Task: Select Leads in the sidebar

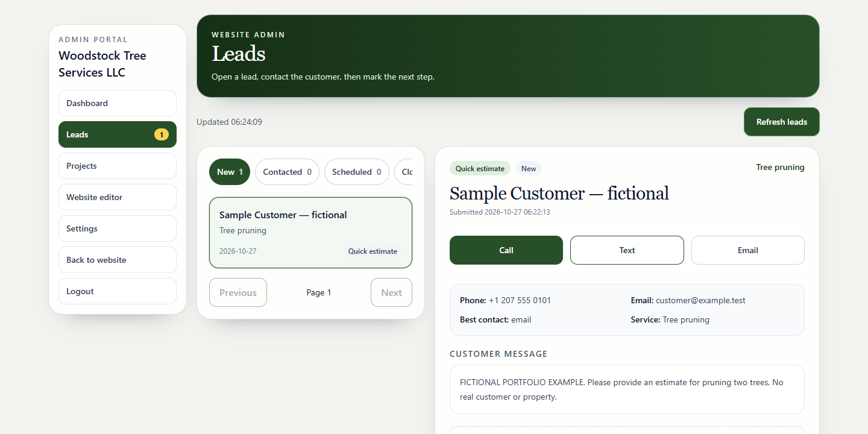Action: point(118,134)
